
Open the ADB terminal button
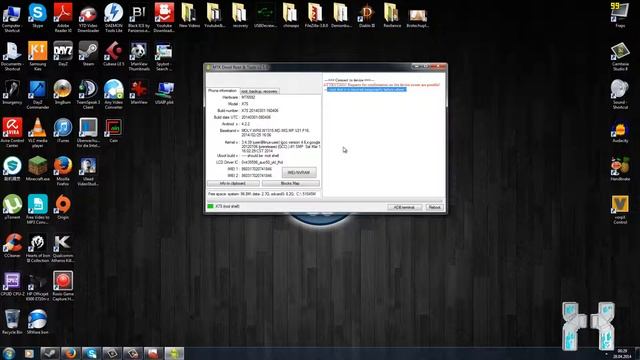pos(404,207)
